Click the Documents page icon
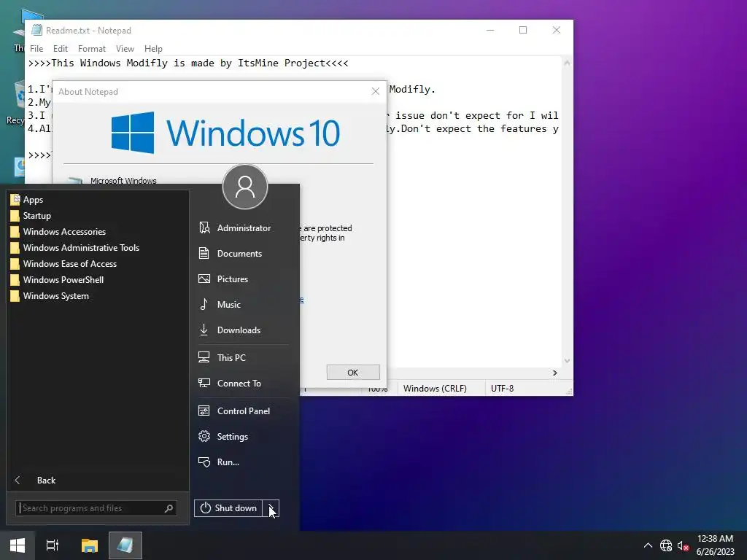 click(x=204, y=253)
